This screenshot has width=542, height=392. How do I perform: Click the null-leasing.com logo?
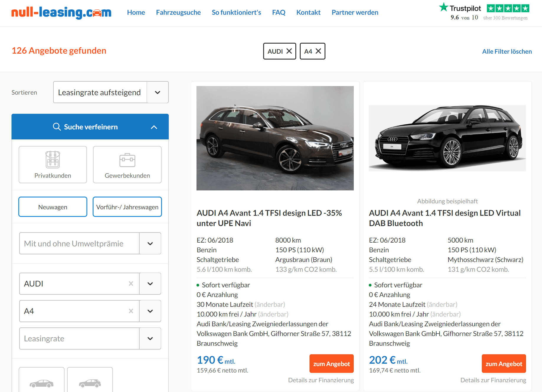pyautogui.click(x=61, y=12)
